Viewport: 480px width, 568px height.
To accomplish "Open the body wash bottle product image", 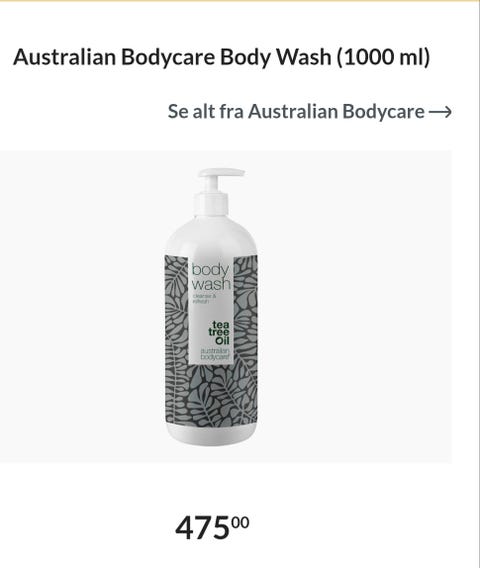I will click(x=212, y=307).
